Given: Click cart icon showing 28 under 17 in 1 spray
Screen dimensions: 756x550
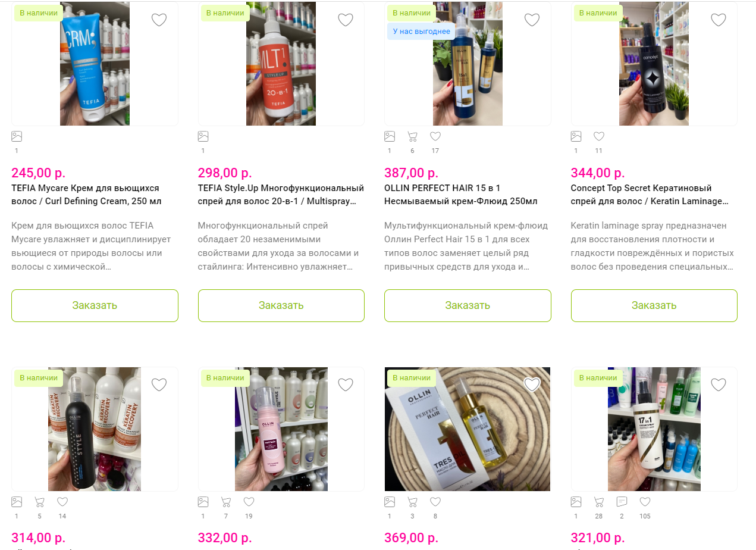Looking at the screenshot, I should pos(599,502).
